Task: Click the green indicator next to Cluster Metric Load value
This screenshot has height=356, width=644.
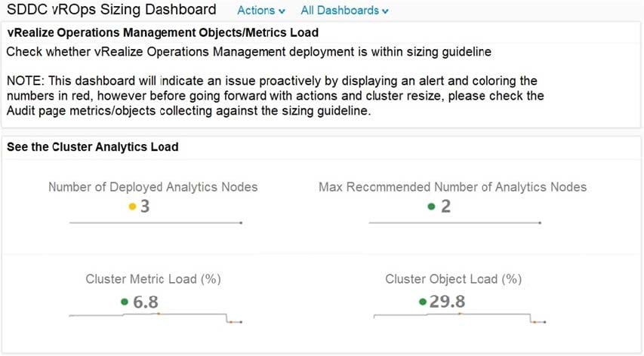Action: point(125,302)
